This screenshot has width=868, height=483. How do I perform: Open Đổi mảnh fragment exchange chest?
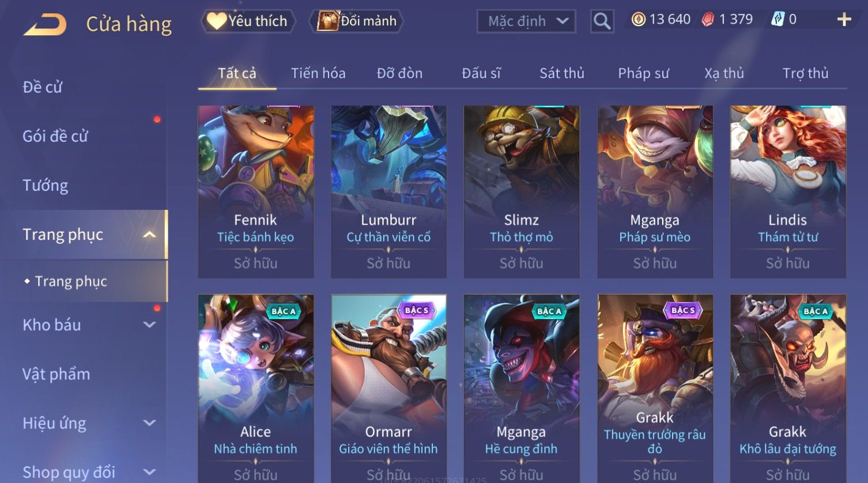[x=357, y=21]
